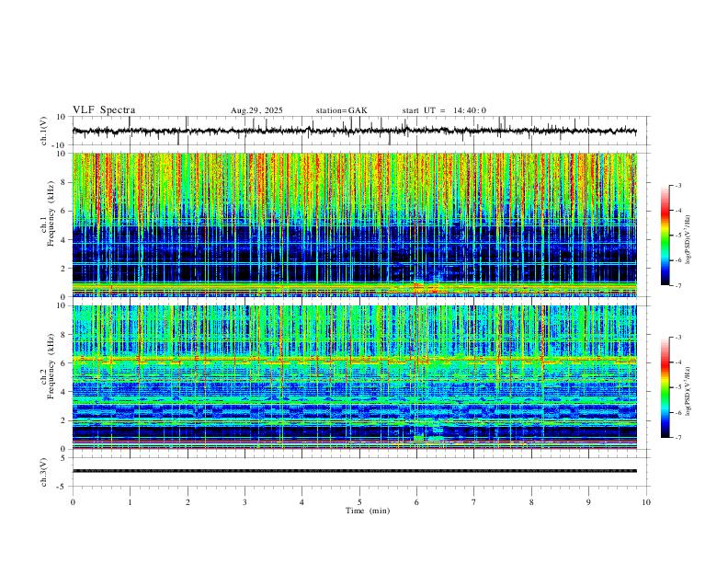This screenshot has height=563, width=728.
Task: Click time axis tick label "8"
Action: [x=531, y=502]
